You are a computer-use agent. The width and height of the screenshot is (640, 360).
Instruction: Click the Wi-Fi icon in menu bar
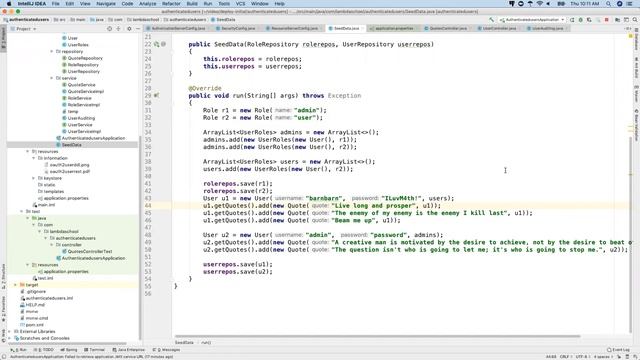[x=540, y=4]
